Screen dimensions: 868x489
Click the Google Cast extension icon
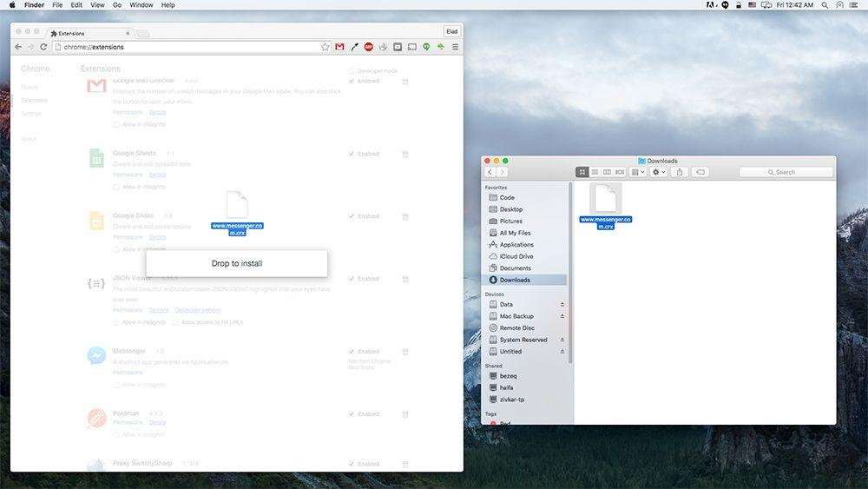(411, 47)
